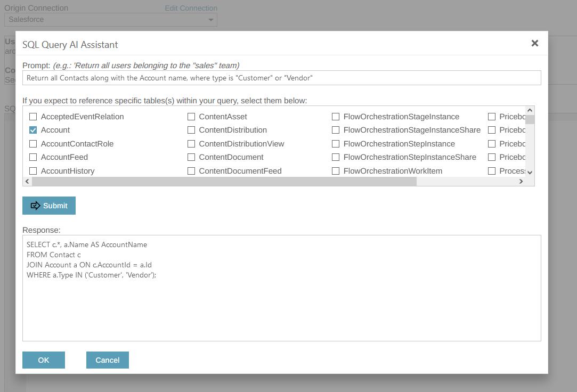Image resolution: width=577 pixels, height=392 pixels.
Task: Click the Submit arrow icon
Action: pos(36,205)
